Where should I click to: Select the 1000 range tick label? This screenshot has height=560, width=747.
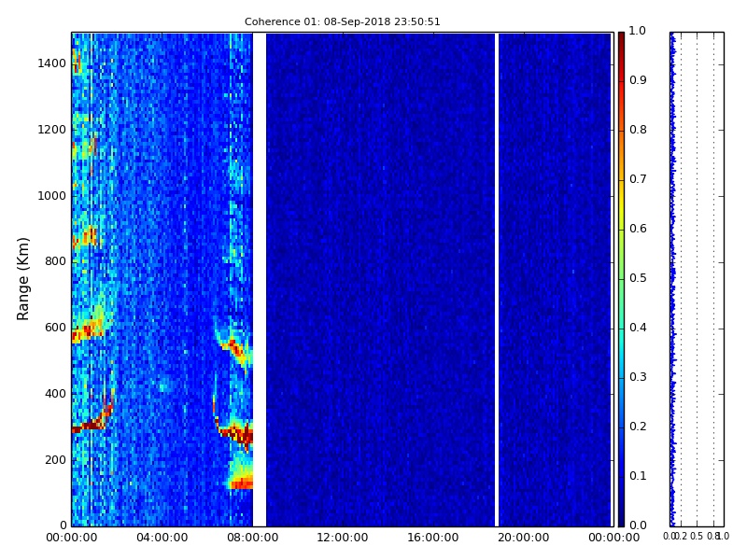(52, 196)
